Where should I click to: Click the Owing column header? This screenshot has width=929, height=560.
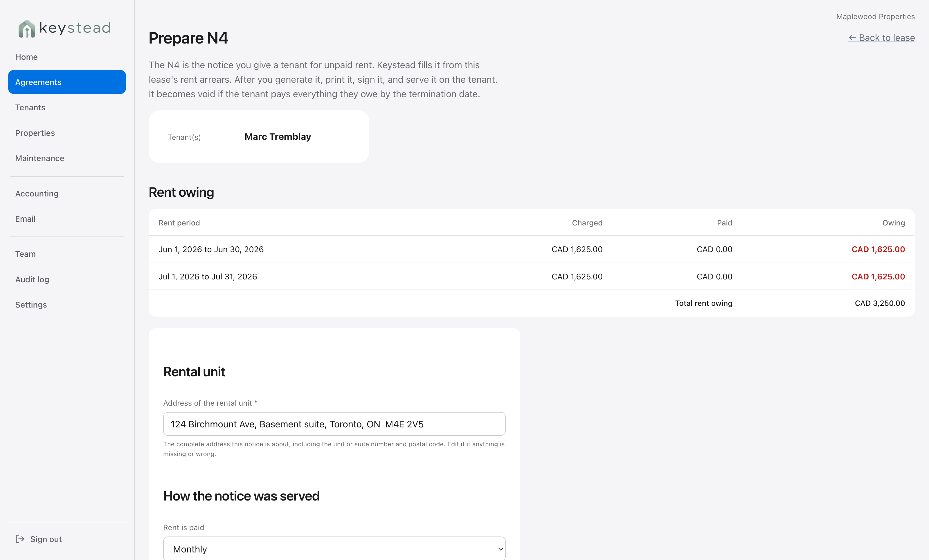pyautogui.click(x=893, y=223)
